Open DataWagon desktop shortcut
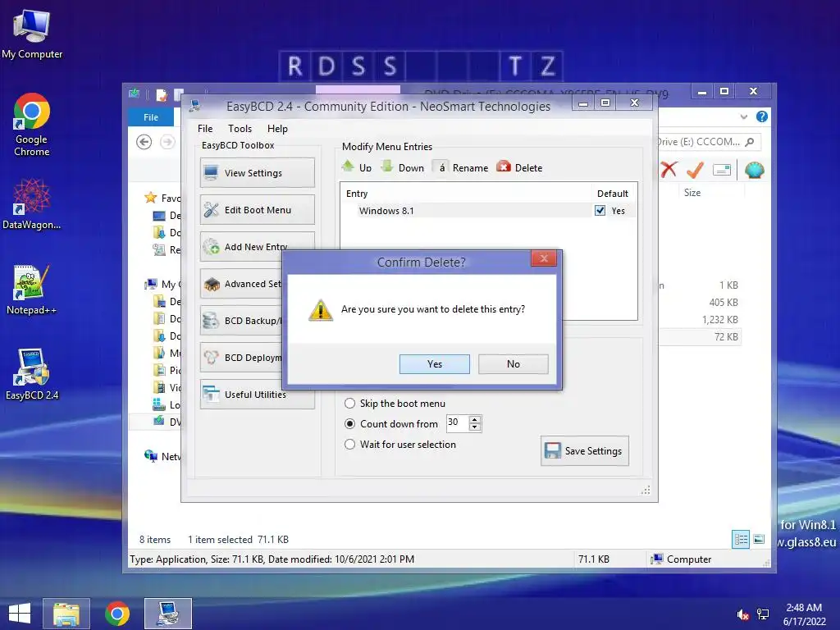 (32, 204)
